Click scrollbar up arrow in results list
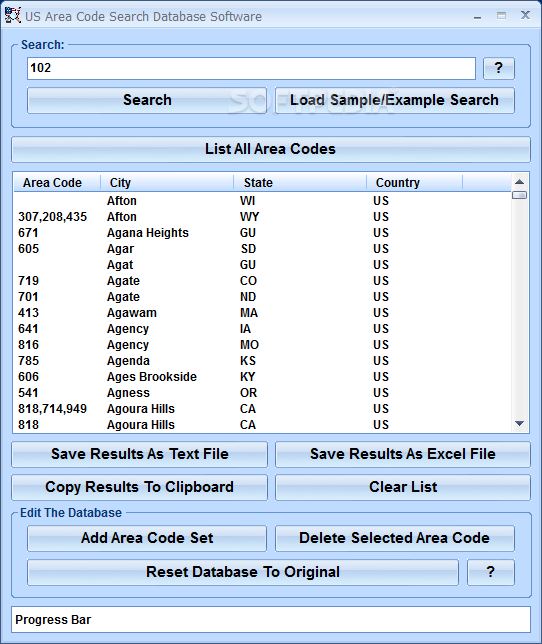The width and height of the screenshot is (542, 644). pos(519,182)
